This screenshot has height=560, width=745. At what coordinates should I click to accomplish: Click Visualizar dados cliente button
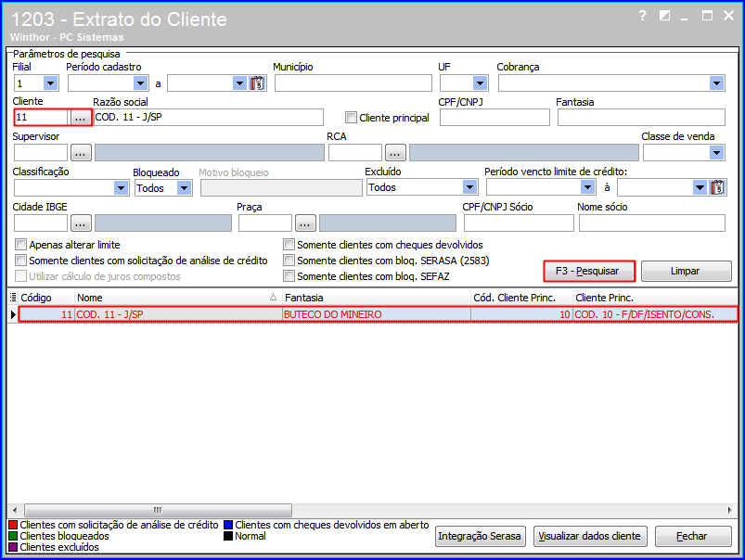click(590, 536)
